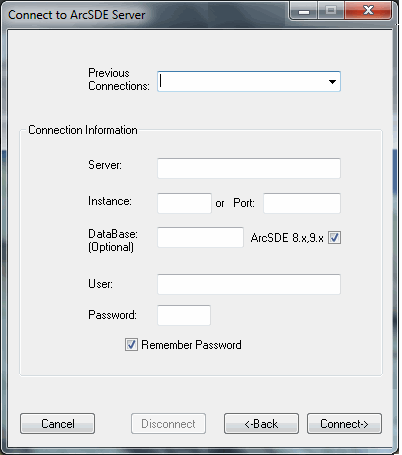Screen dimensions: 402x455
Task: Select the Password input field
Action: 184,315
